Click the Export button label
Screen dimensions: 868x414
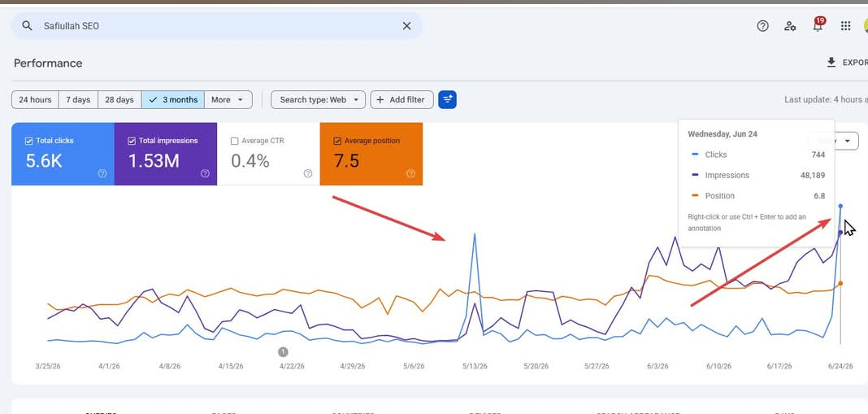coord(855,63)
